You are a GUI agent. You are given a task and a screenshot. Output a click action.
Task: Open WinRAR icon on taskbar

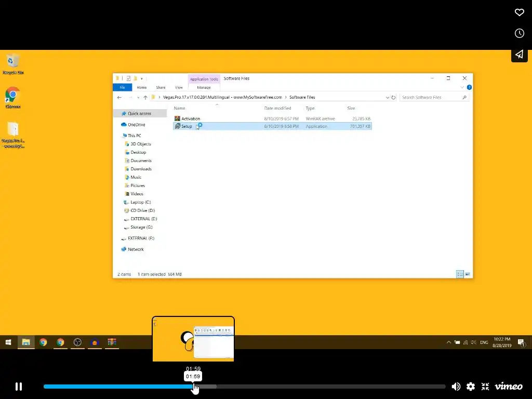pos(112,342)
